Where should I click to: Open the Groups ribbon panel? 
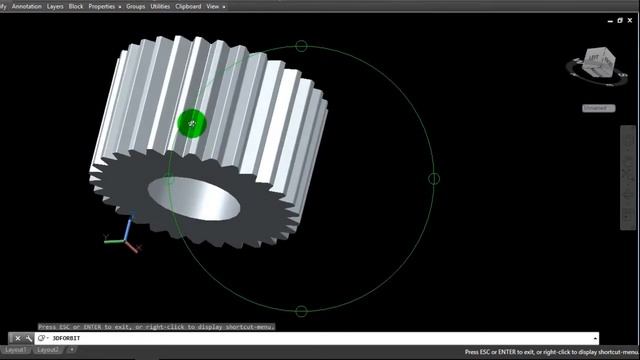pyautogui.click(x=136, y=7)
